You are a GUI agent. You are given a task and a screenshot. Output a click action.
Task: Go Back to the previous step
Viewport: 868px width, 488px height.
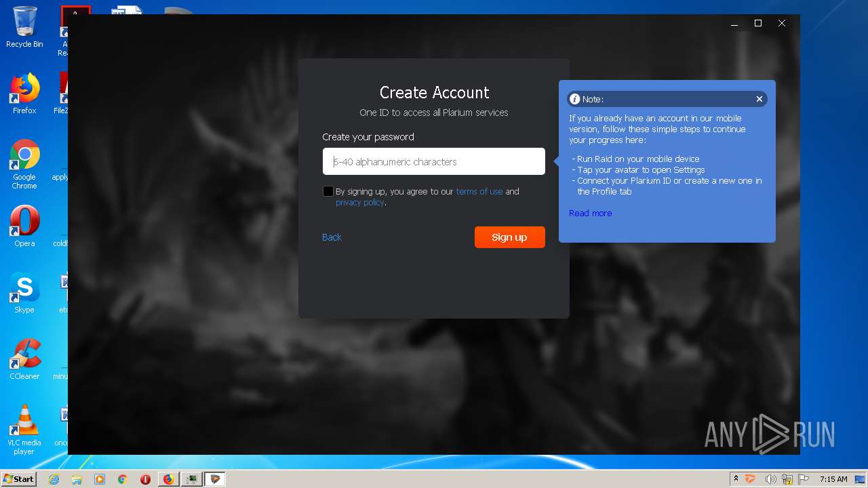(x=332, y=237)
